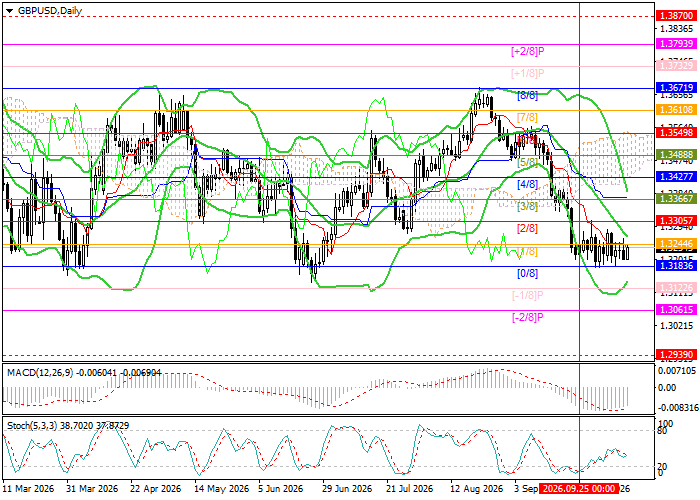The image size is (700, 500).
Task: Click the MACD -0.008316 scale value
Action: 677,408
